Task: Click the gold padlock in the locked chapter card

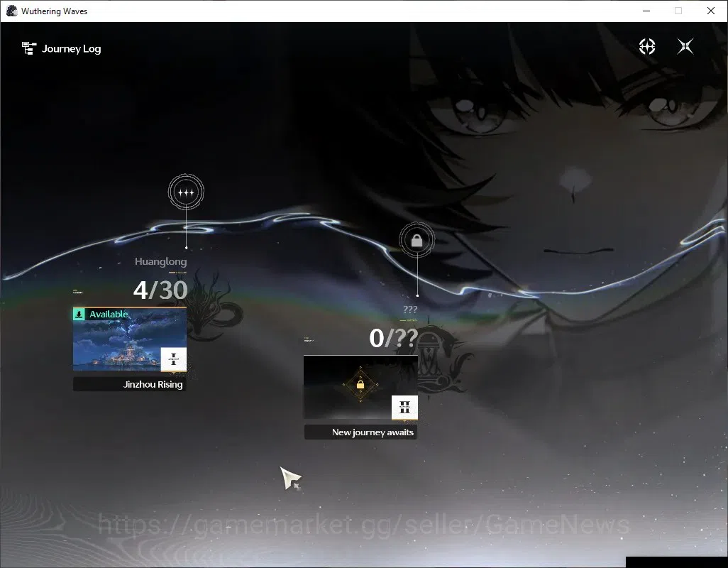Action: click(360, 385)
